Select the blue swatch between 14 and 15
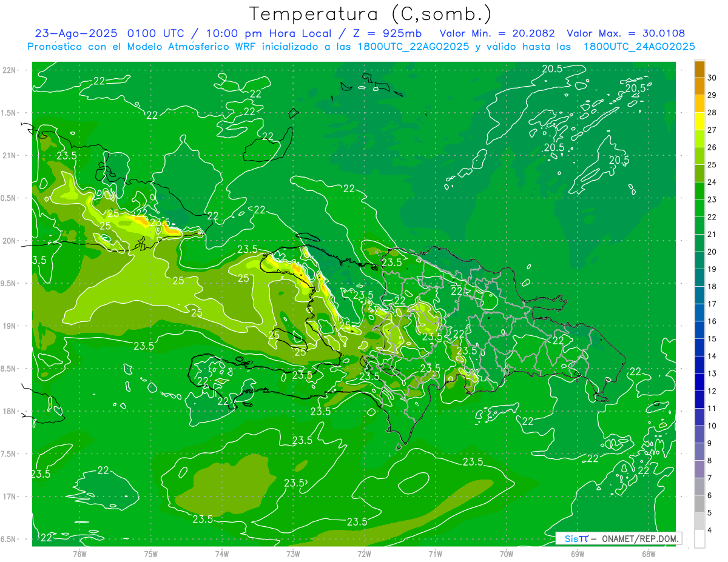Image resolution: width=728 pixels, height=562 pixels. (x=699, y=347)
